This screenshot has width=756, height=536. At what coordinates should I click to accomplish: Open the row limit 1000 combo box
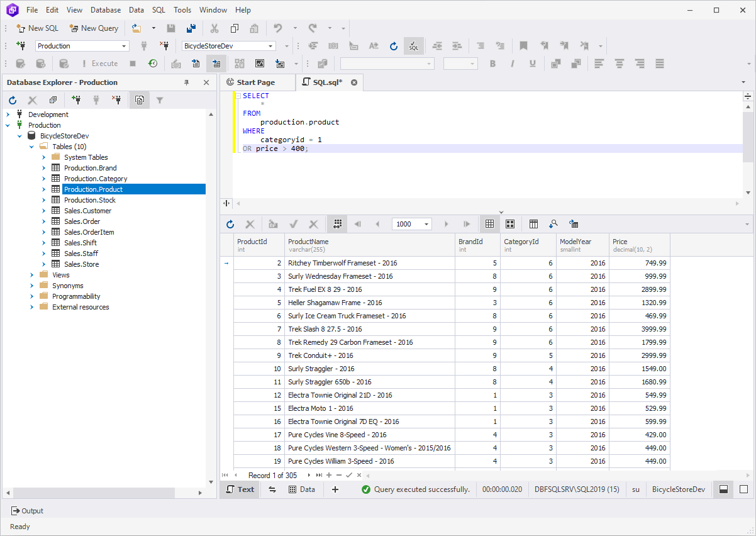click(x=425, y=224)
